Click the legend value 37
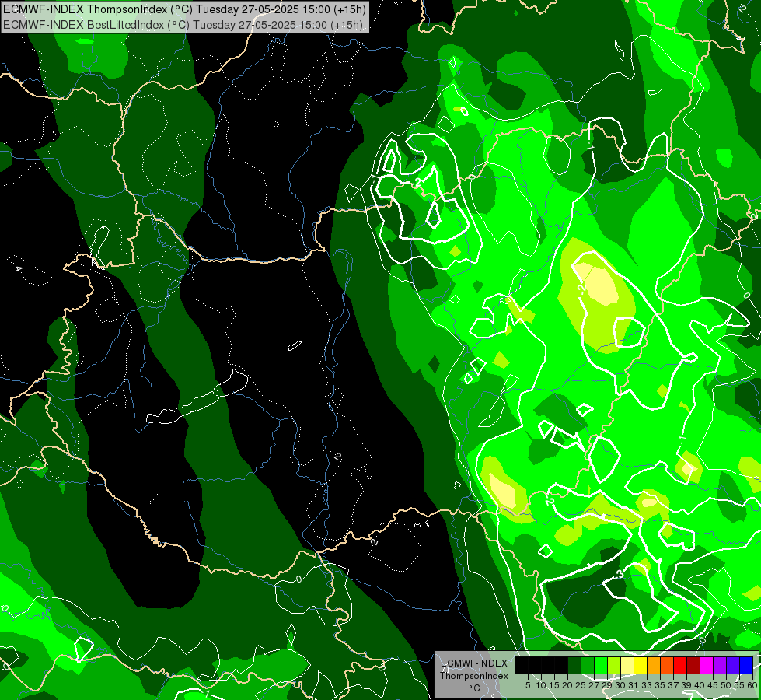 pos(673,685)
